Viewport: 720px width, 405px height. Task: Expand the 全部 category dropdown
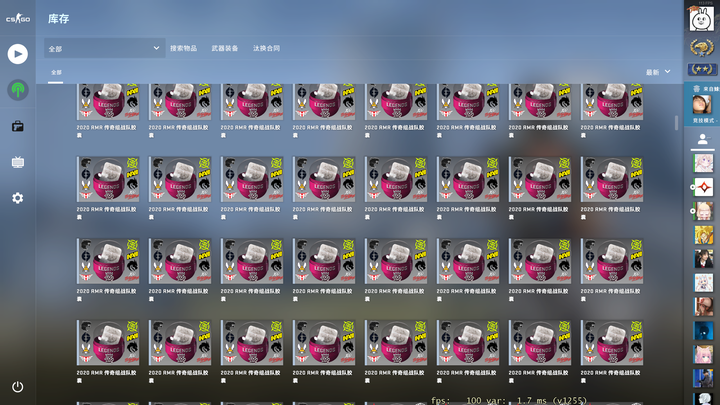tap(105, 48)
